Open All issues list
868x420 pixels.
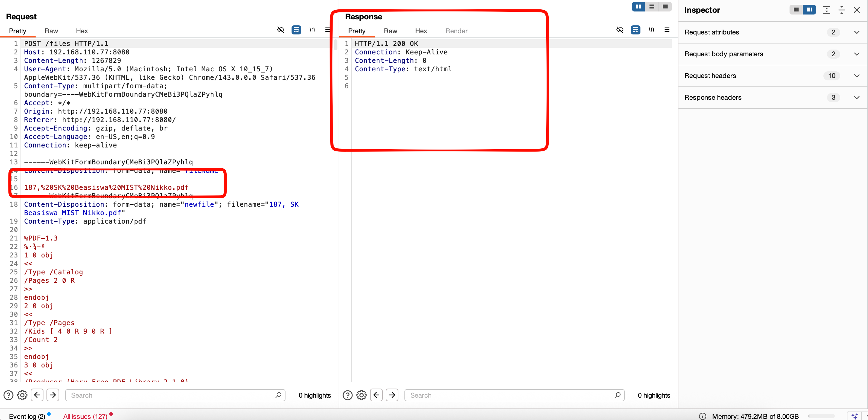[x=85, y=416]
